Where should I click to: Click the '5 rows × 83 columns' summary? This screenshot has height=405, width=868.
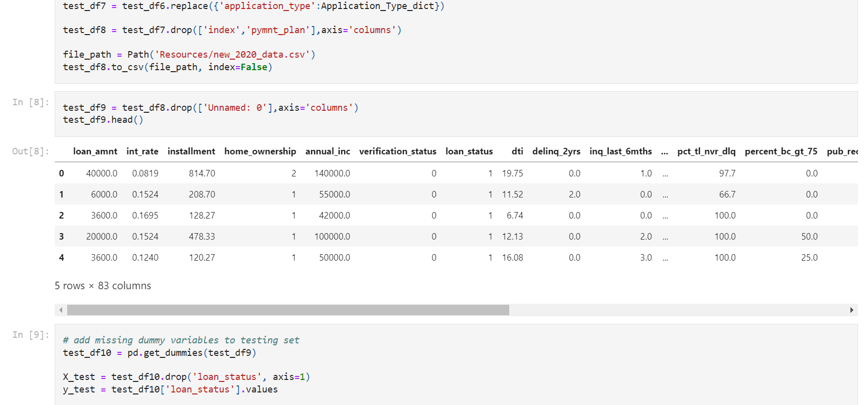[103, 286]
